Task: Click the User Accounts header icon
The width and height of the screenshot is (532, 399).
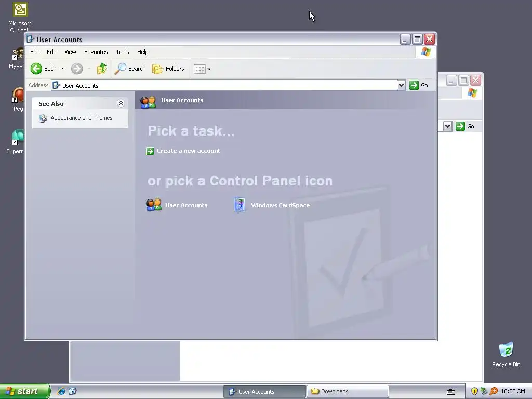Action: click(148, 101)
